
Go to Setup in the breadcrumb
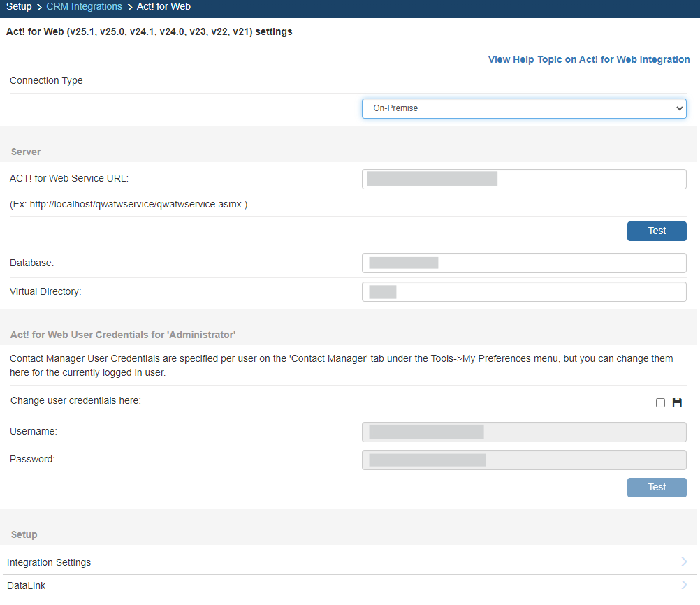tap(19, 7)
